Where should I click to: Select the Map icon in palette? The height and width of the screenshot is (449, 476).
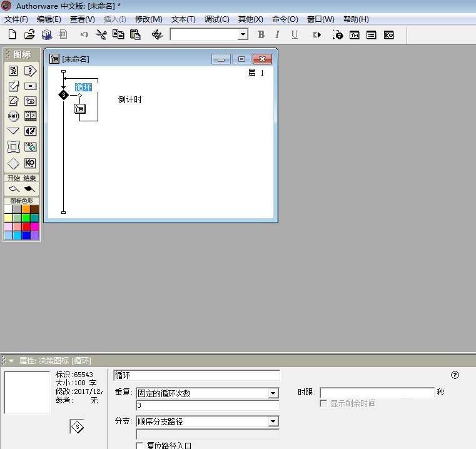pos(30,101)
